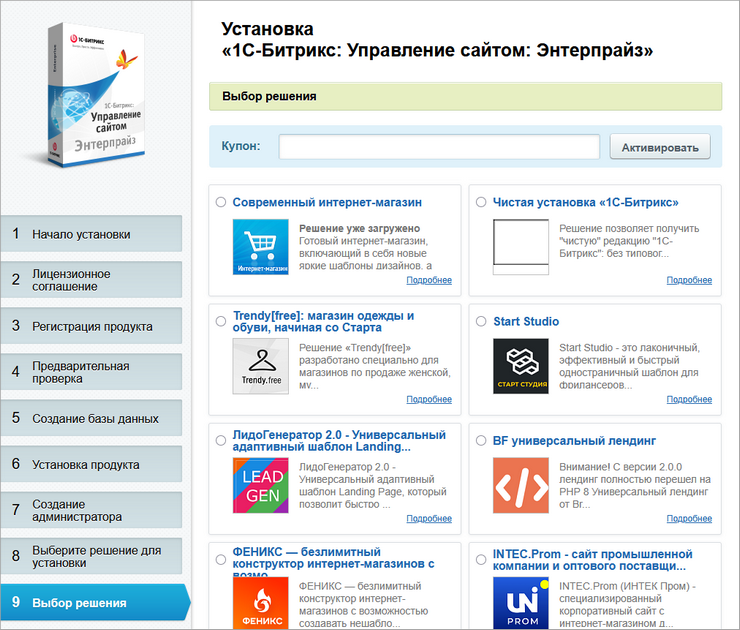This screenshot has height=630, width=740.
Task: Click the Купон: label
Action: click(x=241, y=146)
